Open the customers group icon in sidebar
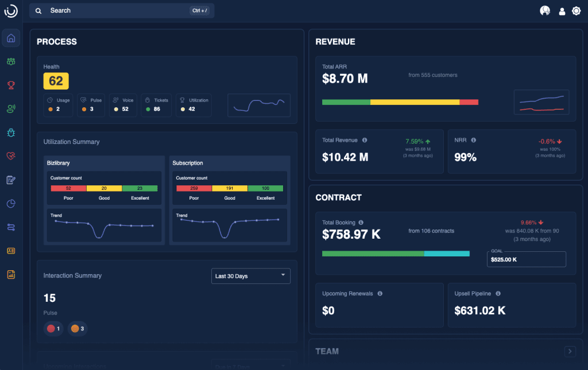Screen dimensions: 588x370 point(11,61)
